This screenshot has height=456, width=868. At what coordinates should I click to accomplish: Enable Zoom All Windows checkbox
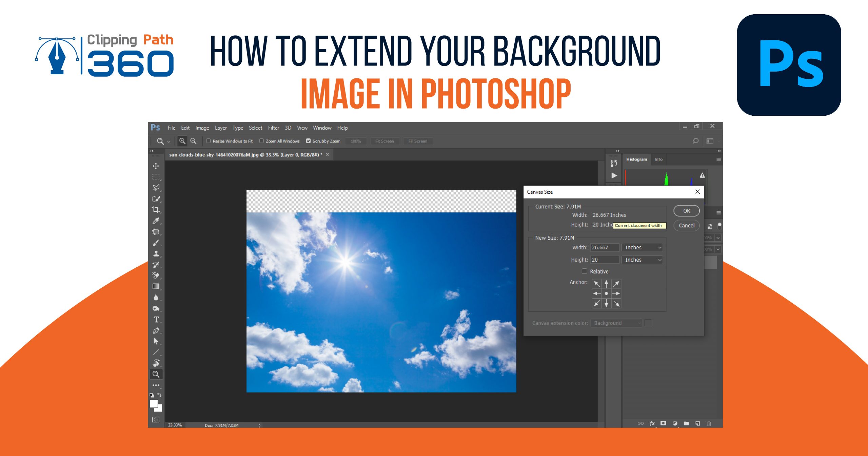tap(261, 141)
